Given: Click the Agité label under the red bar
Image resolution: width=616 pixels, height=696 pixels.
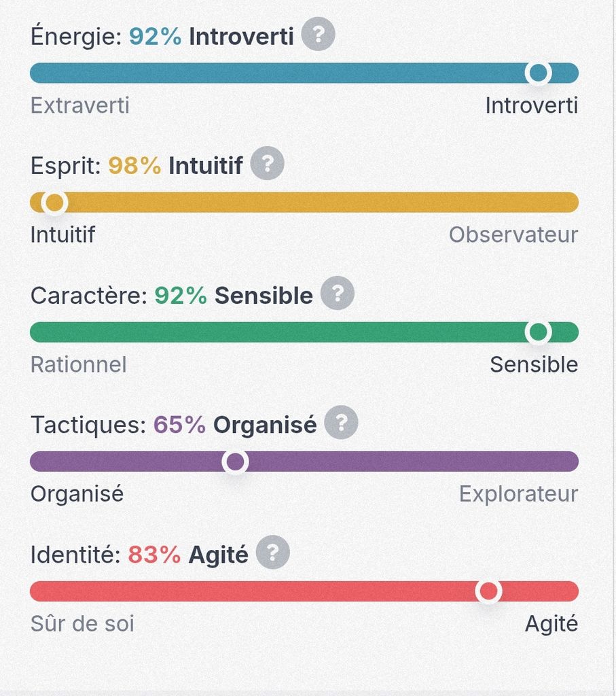Looking at the screenshot, I should 551,623.
